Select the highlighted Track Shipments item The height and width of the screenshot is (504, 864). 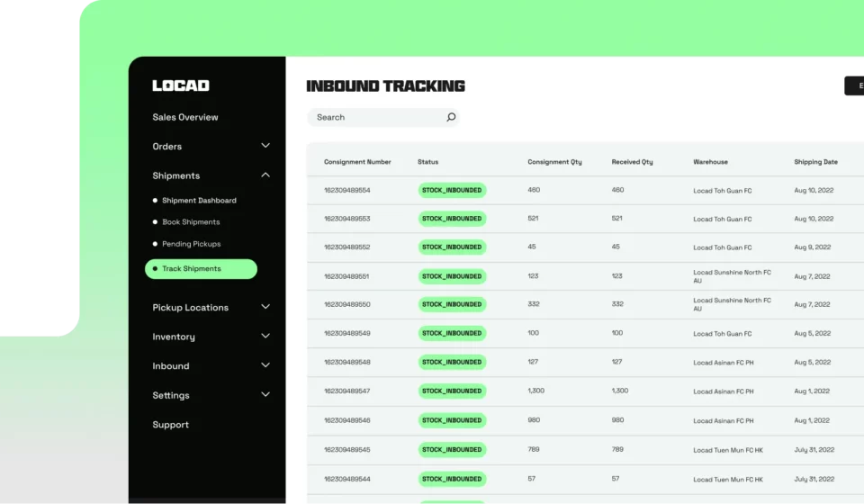201,269
